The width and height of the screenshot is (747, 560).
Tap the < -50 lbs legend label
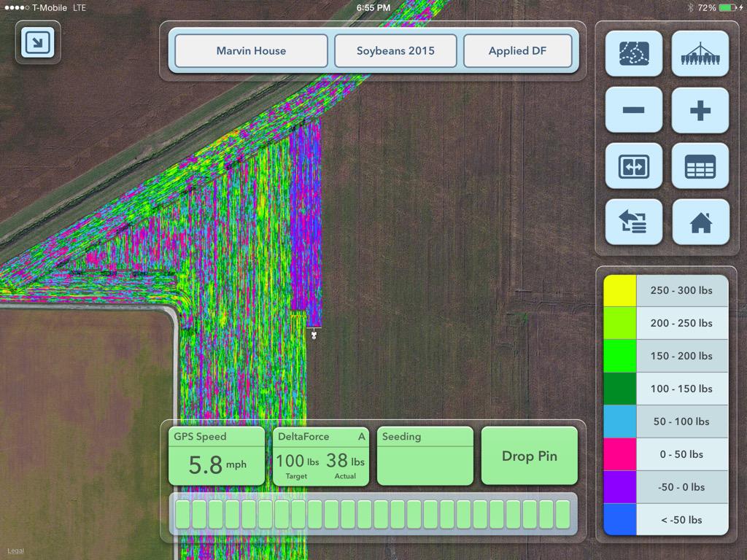click(681, 520)
